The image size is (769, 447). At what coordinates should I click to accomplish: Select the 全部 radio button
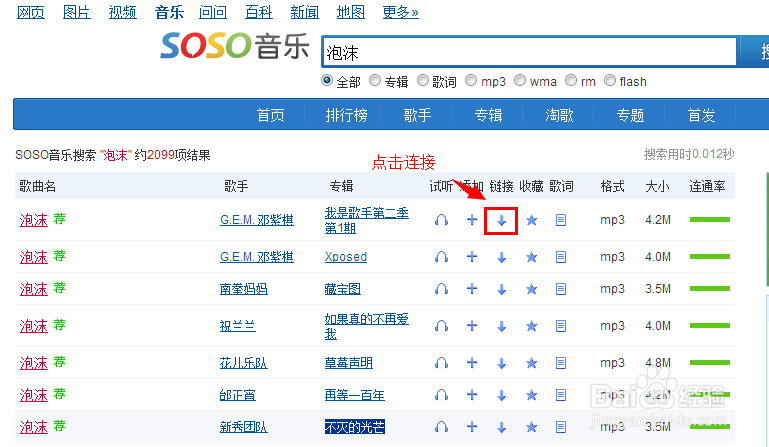pyautogui.click(x=327, y=80)
